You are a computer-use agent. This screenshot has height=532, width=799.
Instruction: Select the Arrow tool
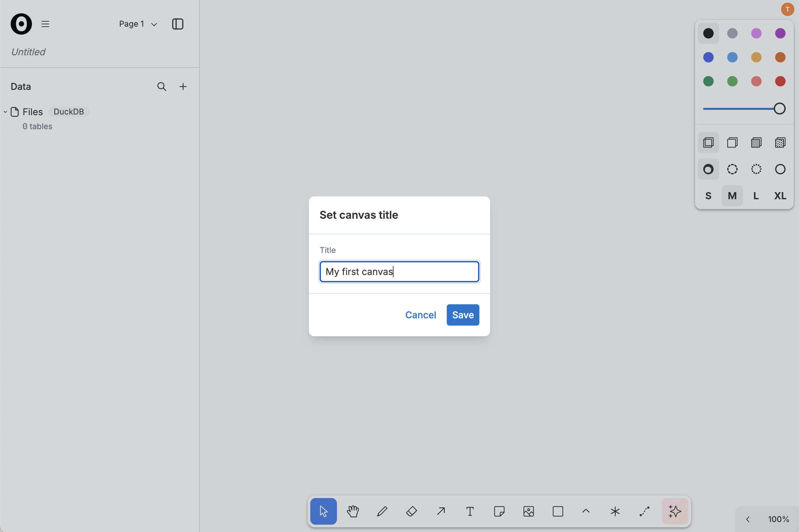coord(440,511)
